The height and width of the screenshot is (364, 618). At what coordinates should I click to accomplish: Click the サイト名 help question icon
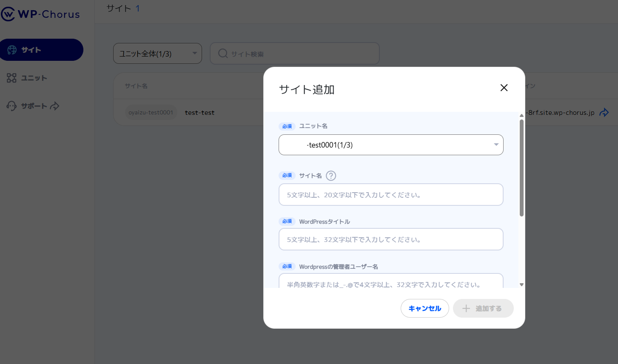click(331, 176)
